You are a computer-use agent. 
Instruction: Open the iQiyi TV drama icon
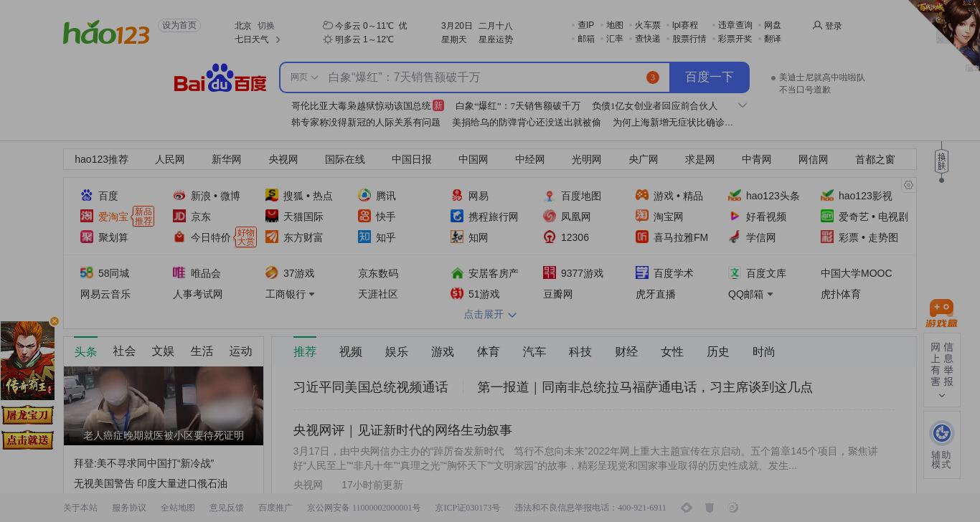click(x=827, y=217)
